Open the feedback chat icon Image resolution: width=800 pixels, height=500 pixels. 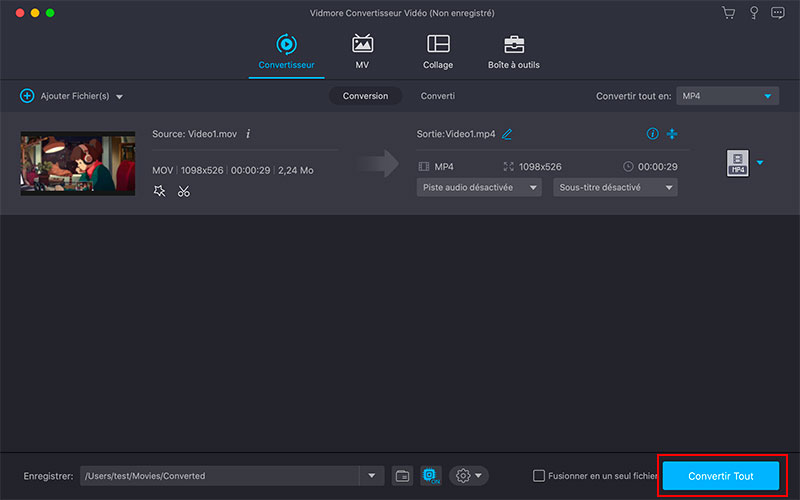776,13
